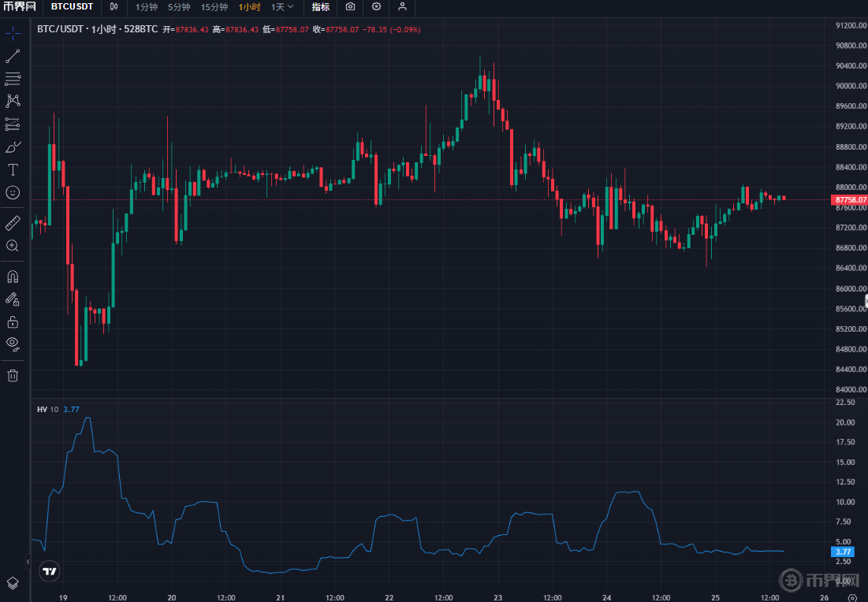
Task: Open the 指标 indicators panel
Action: [x=320, y=7]
